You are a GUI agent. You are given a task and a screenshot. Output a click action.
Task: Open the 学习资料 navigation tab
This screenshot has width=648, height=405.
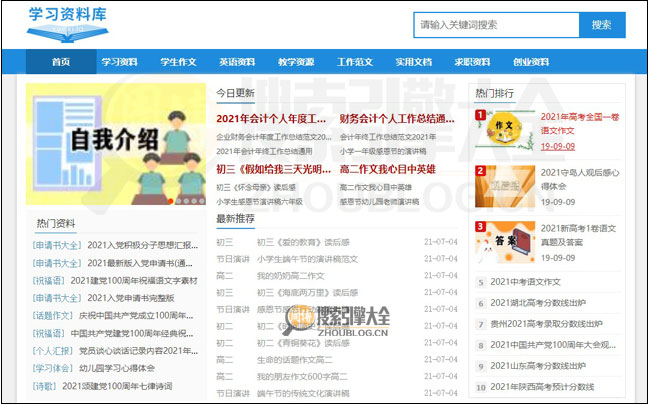click(119, 62)
